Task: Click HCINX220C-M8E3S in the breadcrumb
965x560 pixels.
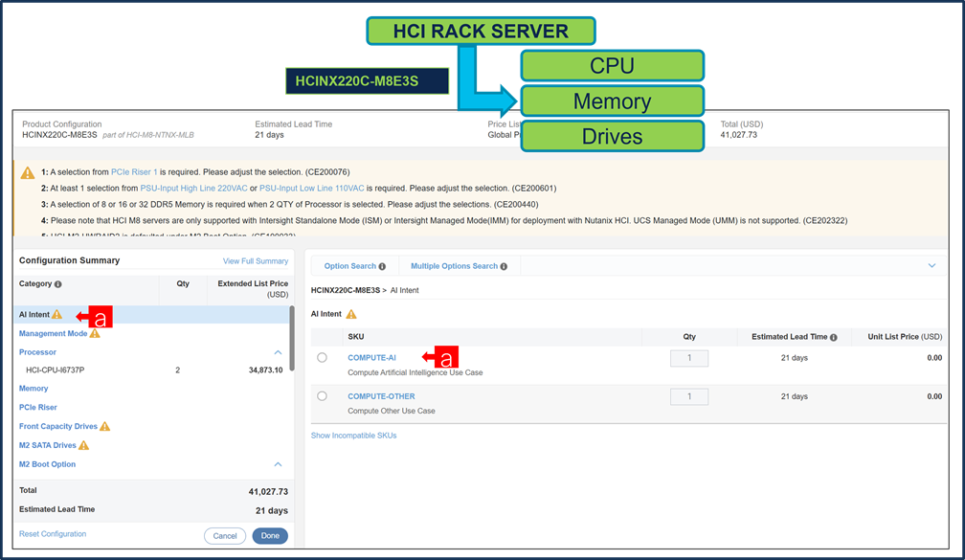Action: point(346,290)
